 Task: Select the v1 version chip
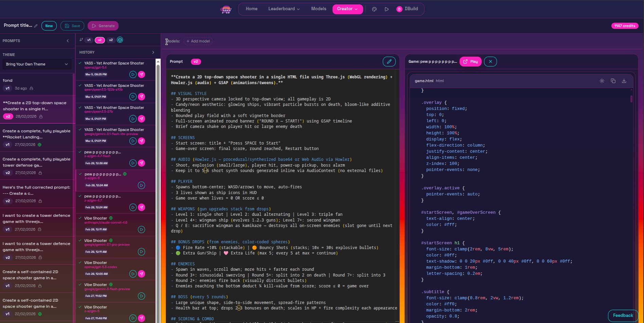tap(89, 40)
